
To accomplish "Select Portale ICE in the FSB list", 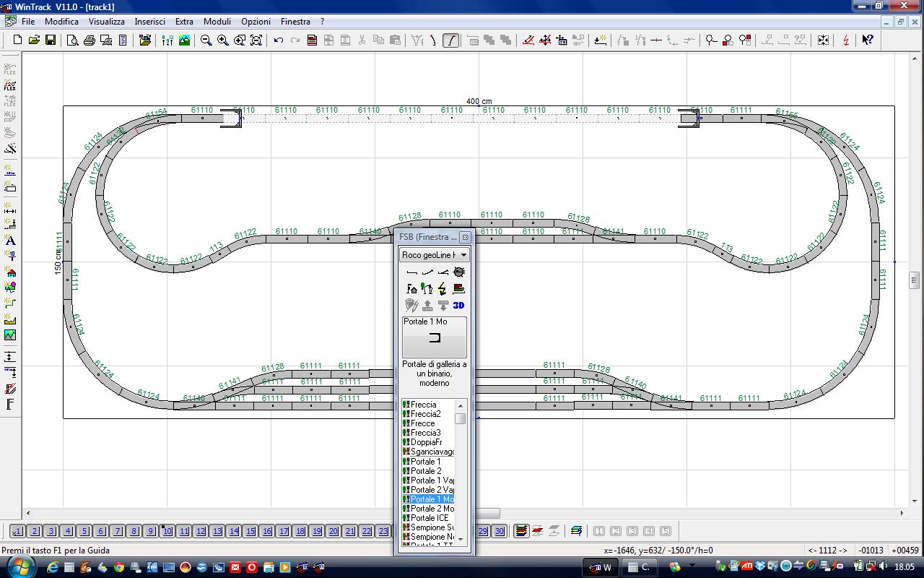I will click(x=428, y=518).
